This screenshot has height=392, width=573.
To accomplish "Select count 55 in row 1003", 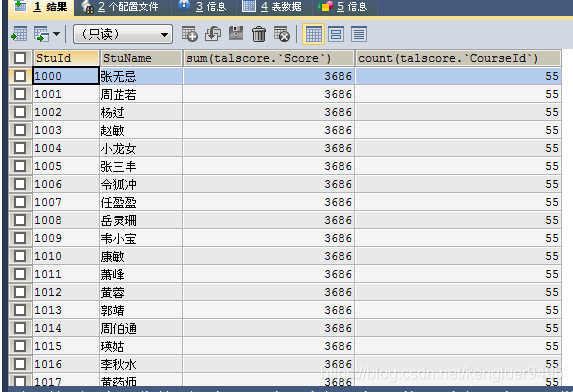I will pos(458,130).
